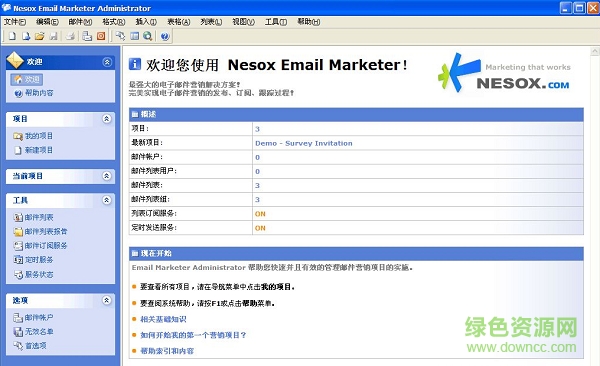Click the ON value for 列表订阅服务
Screen dimensions: 600x366
[x=260, y=214]
